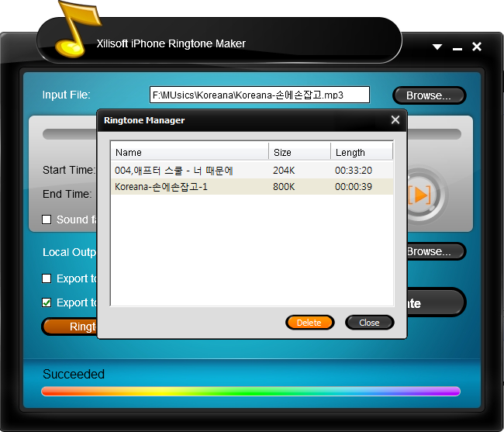Click the rainbow progress bar

[250, 391]
